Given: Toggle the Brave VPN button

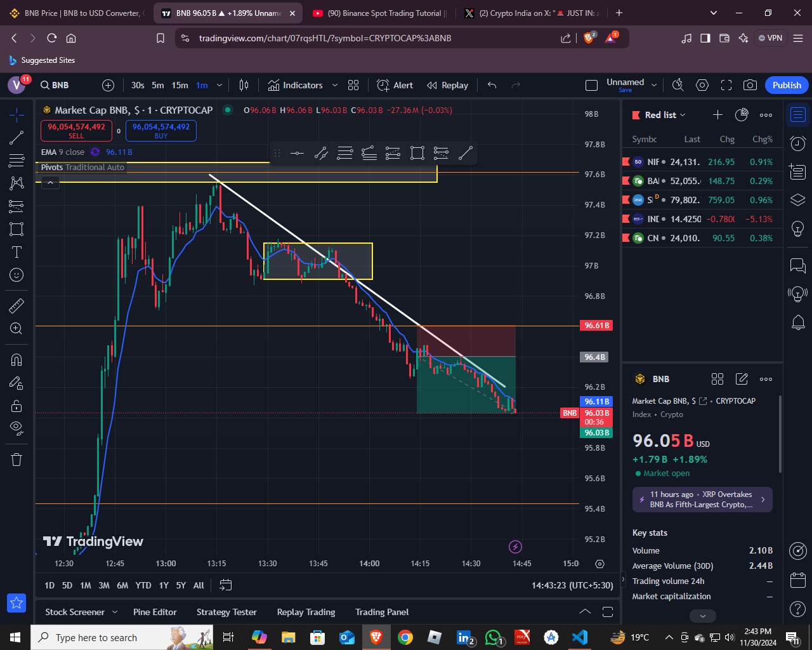Looking at the screenshot, I should [x=771, y=38].
